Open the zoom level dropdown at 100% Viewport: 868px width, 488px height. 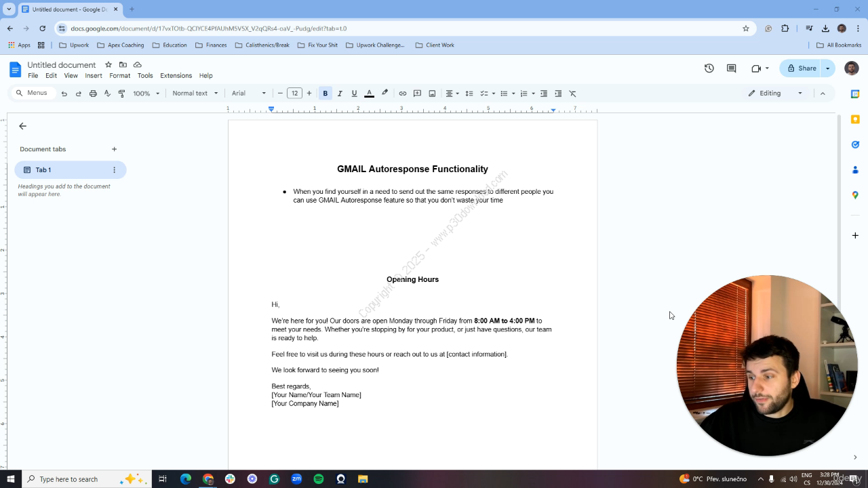pyautogui.click(x=146, y=94)
